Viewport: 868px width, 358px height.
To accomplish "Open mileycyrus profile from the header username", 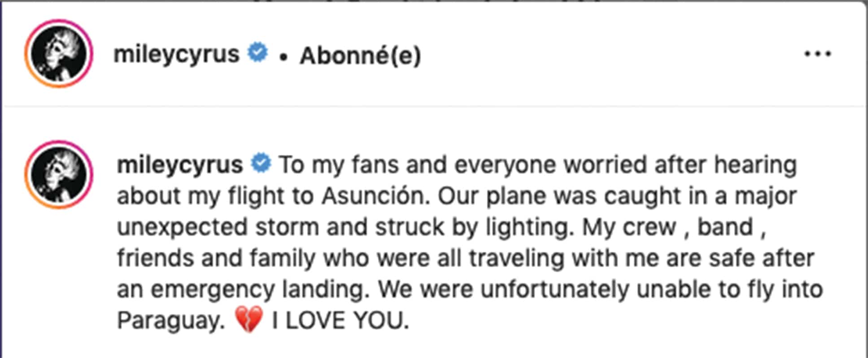I will click(176, 54).
